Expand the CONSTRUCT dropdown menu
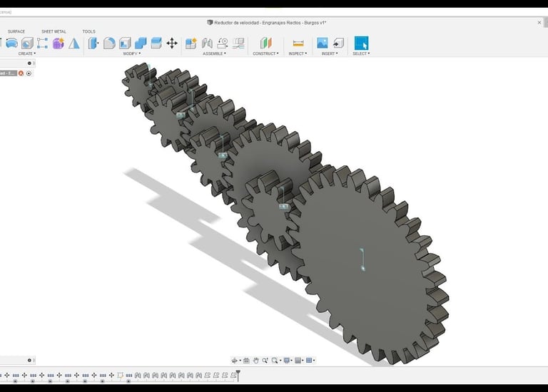Image resolution: width=548 pixels, height=392 pixels. coord(265,53)
